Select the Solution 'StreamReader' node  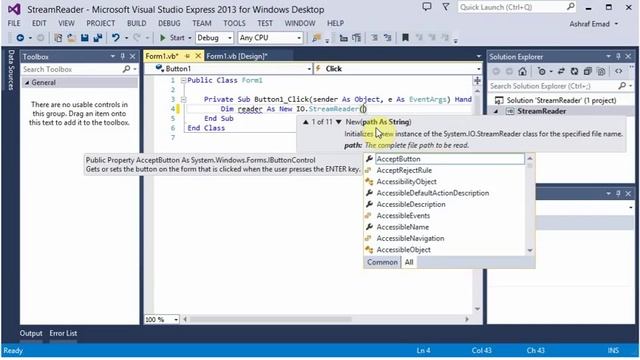click(x=561, y=100)
